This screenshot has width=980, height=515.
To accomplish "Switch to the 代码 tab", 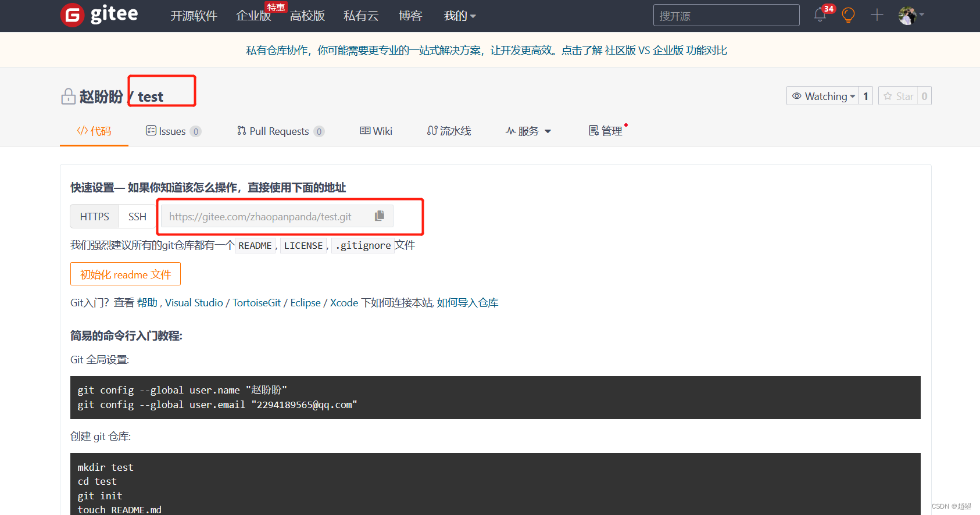I will (94, 131).
